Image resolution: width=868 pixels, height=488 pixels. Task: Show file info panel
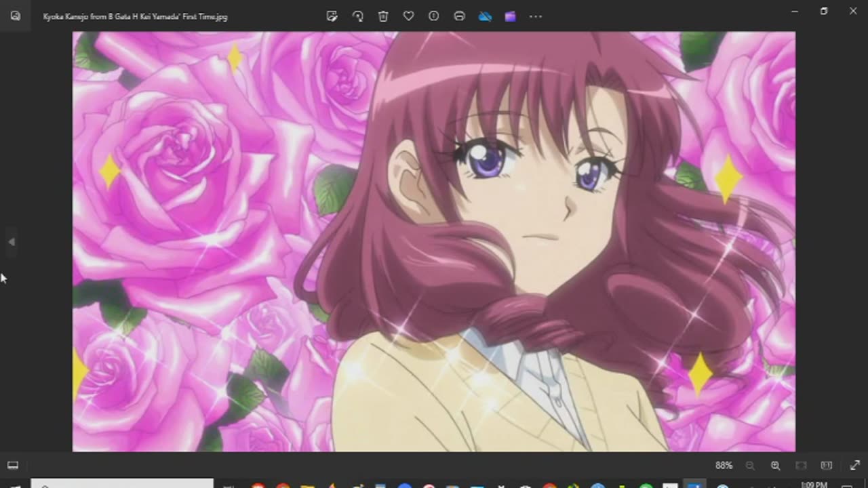click(x=434, y=16)
